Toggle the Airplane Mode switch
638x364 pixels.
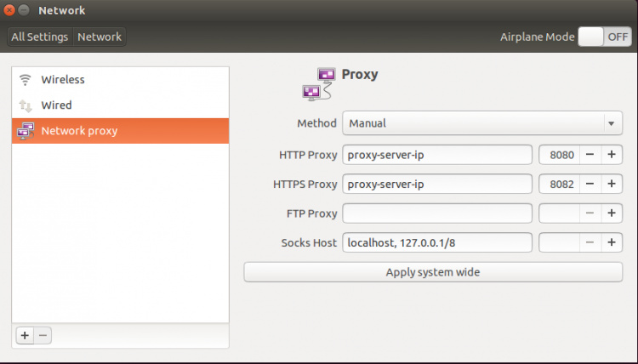604,37
